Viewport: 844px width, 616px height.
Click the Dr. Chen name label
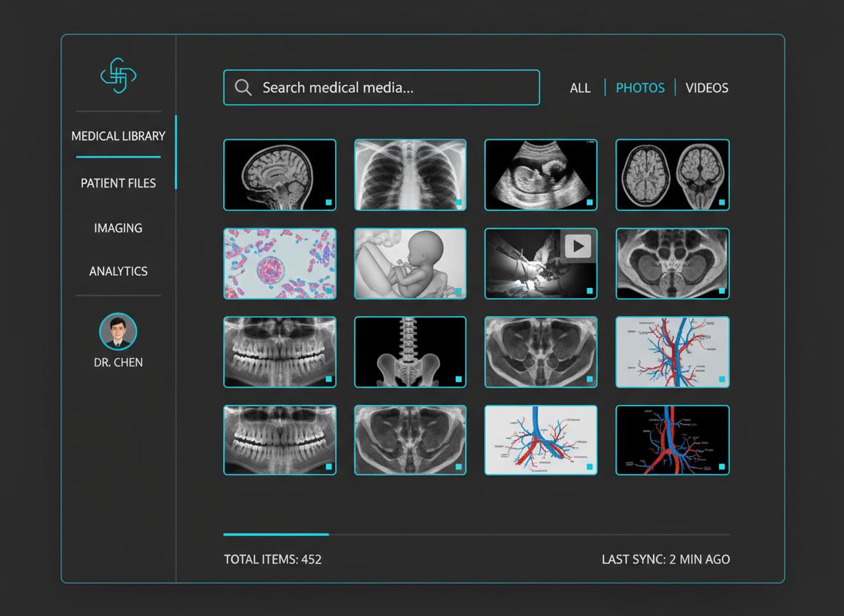(118, 362)
